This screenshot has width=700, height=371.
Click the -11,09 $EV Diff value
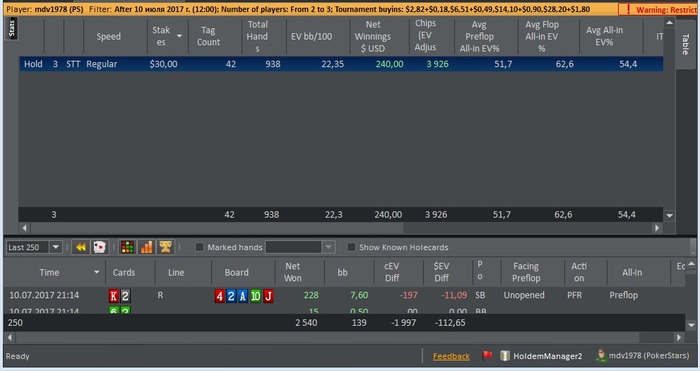tap(454, 295)
